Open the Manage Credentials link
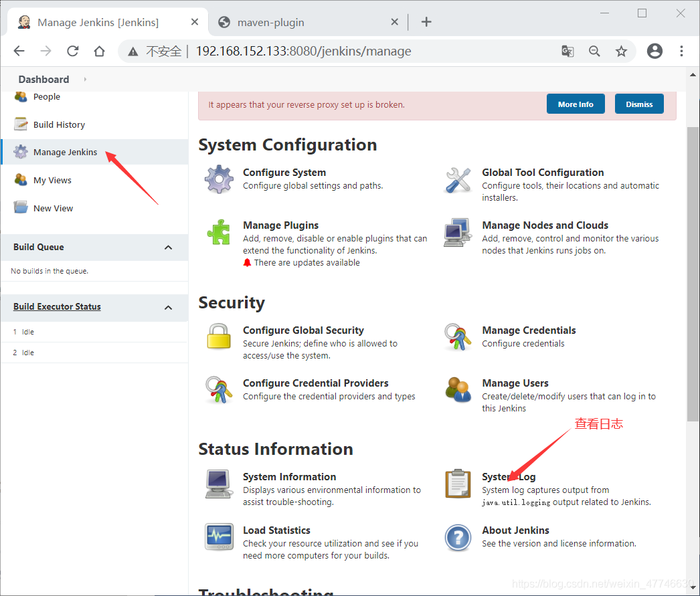Viewport: 700px width, 596px height. point(529,330)
